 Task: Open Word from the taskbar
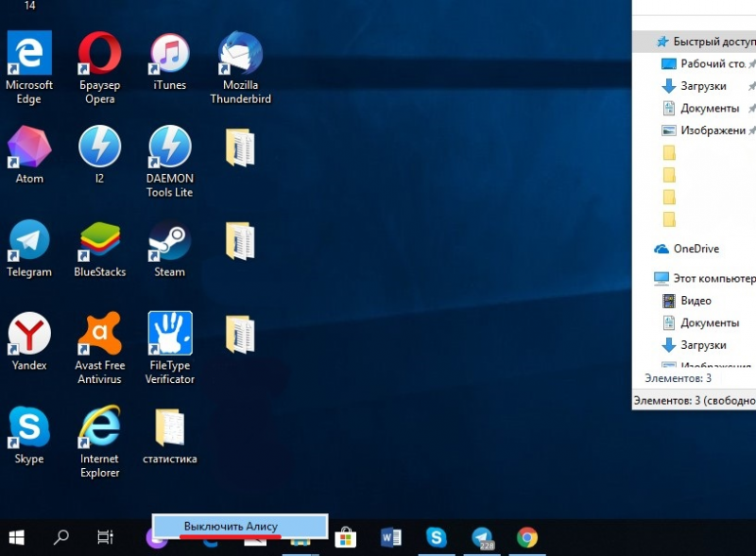point(390,538)
